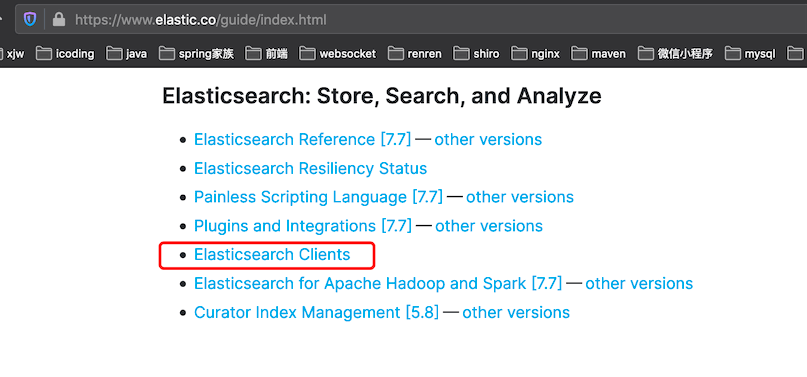Open the 微信小程序 bookmarks folder
The height and width of the screenshot is (377, 807).
pyautogui.click(x=675, y=53)
